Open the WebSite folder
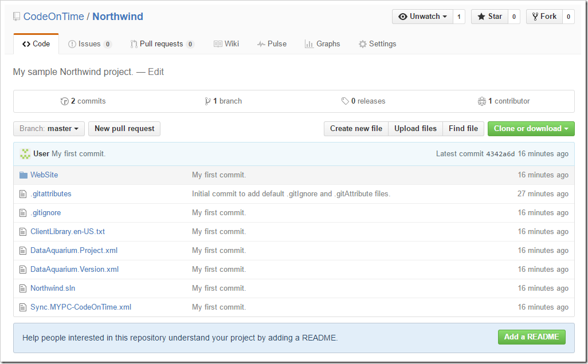The width and height of the screenshot is (588, 364). (x=44, y=175)
